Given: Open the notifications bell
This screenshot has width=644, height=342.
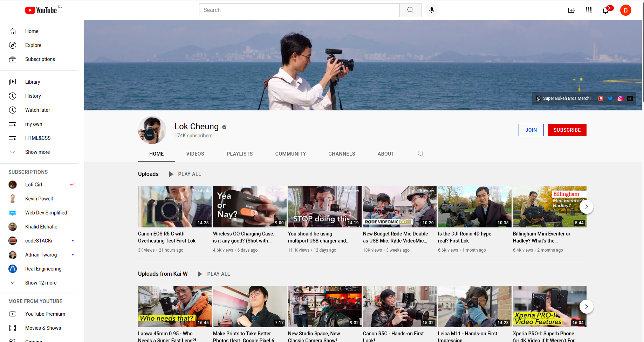Looking at the screenshot, I should click(x=606, y=10).
